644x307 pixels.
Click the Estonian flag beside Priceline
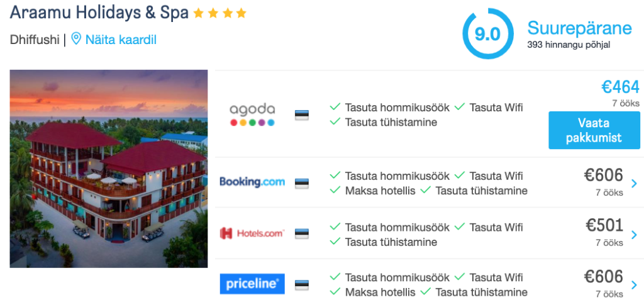pyautogui.click(x=302, y=284)
